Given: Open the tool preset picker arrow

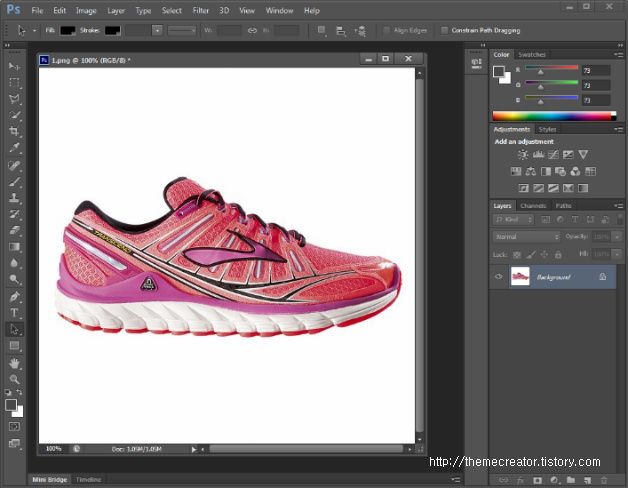Looking at the screenshot, I should click(34, 30).
